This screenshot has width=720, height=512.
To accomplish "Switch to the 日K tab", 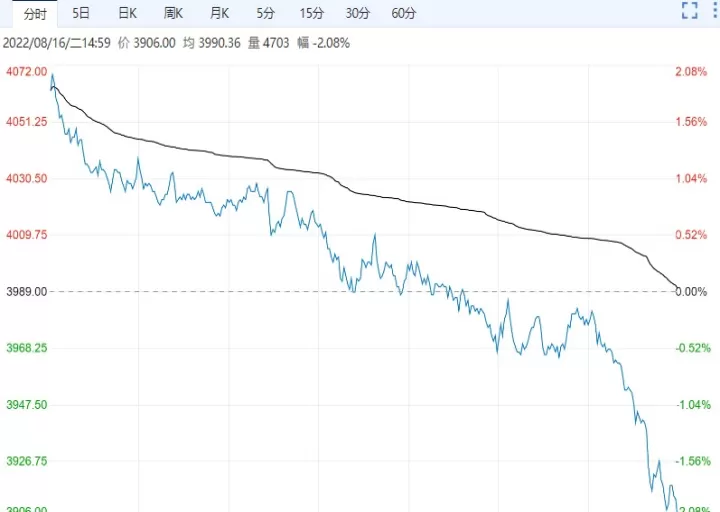I will tap(127, 13).
